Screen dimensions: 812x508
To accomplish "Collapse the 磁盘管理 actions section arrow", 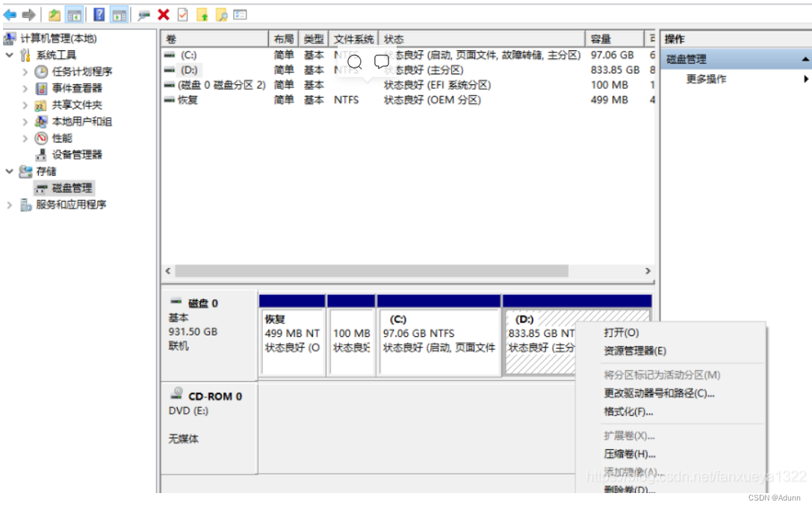I will [805, 59].
